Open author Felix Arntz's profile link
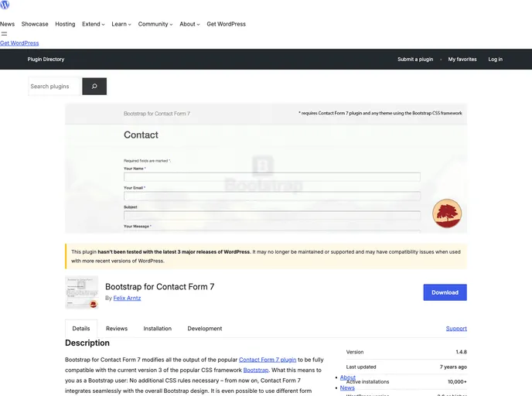This screenshot has width=532, height=396. click(127, 298)
